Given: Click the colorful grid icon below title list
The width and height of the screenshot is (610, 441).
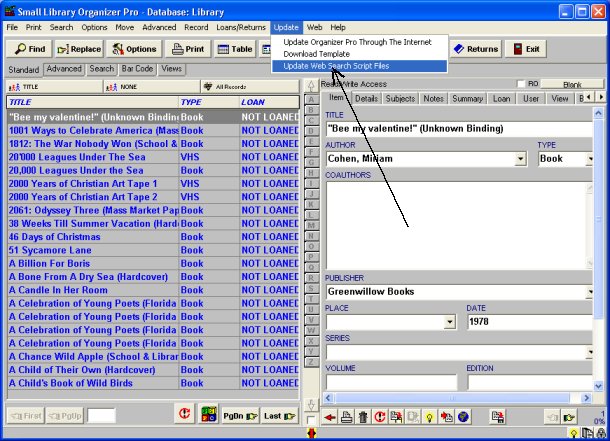Looking at the screenshot, I should [x=209, y=414].
